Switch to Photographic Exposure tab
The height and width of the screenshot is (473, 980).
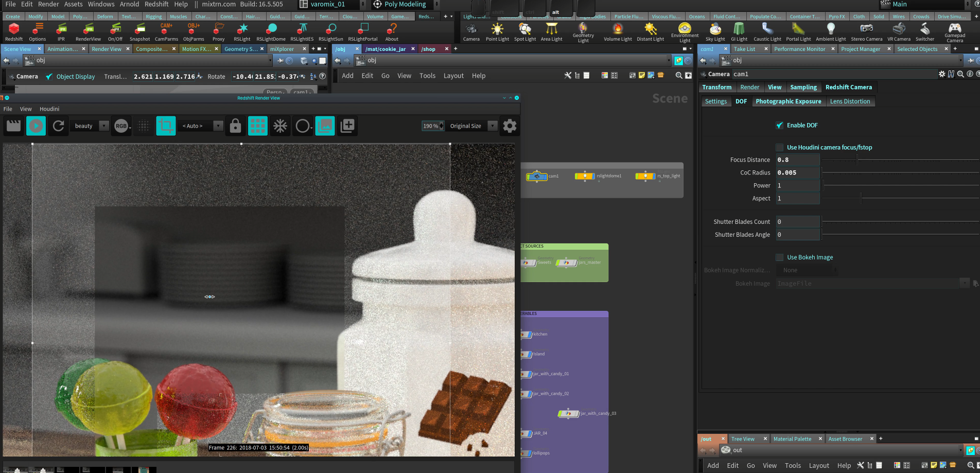(x=788, y=101)
